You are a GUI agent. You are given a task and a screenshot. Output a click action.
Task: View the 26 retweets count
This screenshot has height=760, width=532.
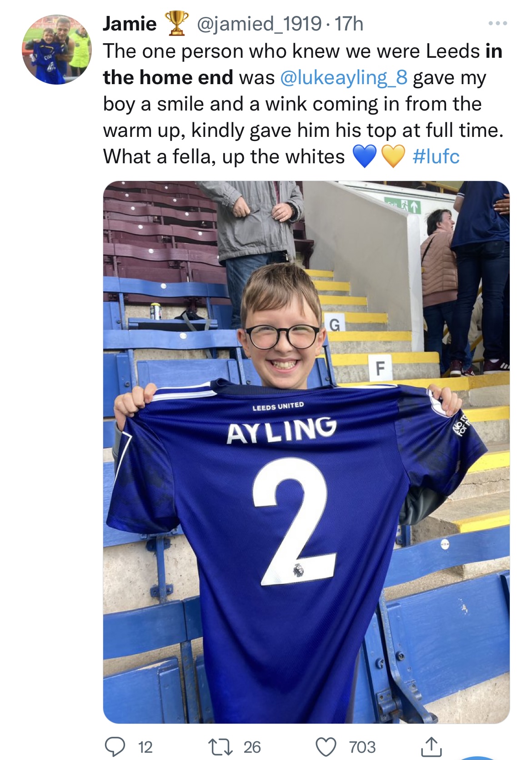click(x=252, y=747)
